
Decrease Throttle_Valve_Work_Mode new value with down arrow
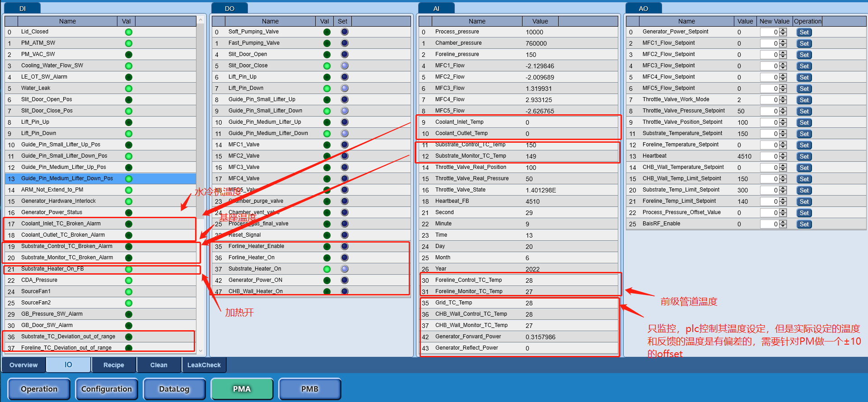pyautogui.click(x=783, y=102)
